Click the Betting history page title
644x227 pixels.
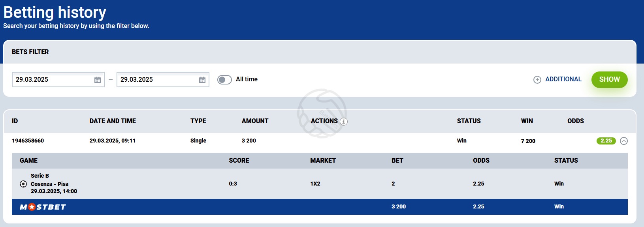click(x=55, y=12)
